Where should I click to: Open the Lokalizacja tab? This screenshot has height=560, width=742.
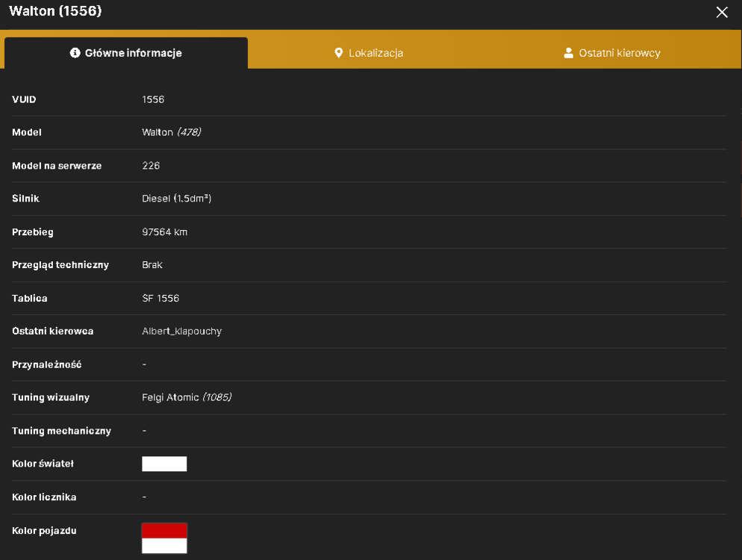[x=369, y=53]
